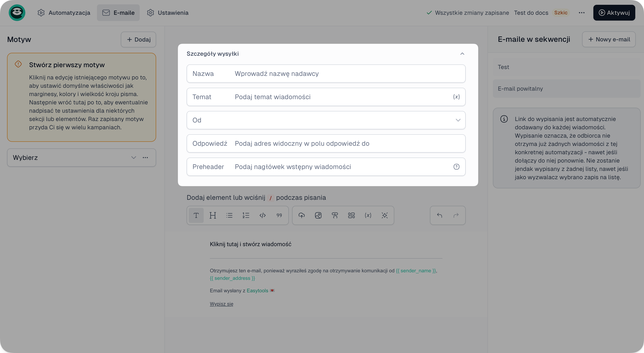Click the 'Stwórz pierwszy motyw' heading

tap(67, 65)
